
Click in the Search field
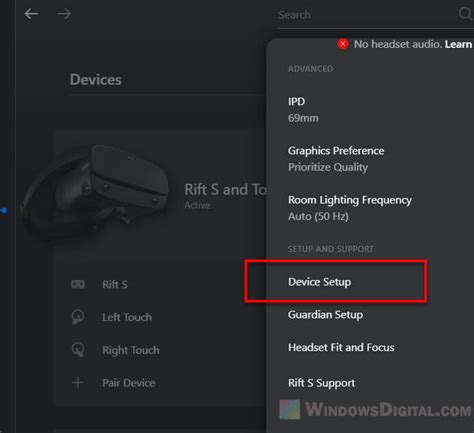(x=367, y=15)
